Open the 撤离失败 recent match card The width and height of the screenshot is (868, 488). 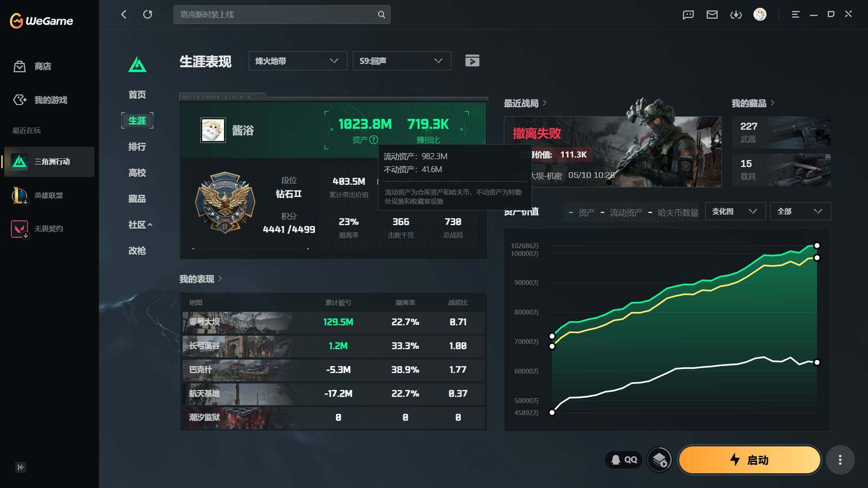[x=613, y=152]
